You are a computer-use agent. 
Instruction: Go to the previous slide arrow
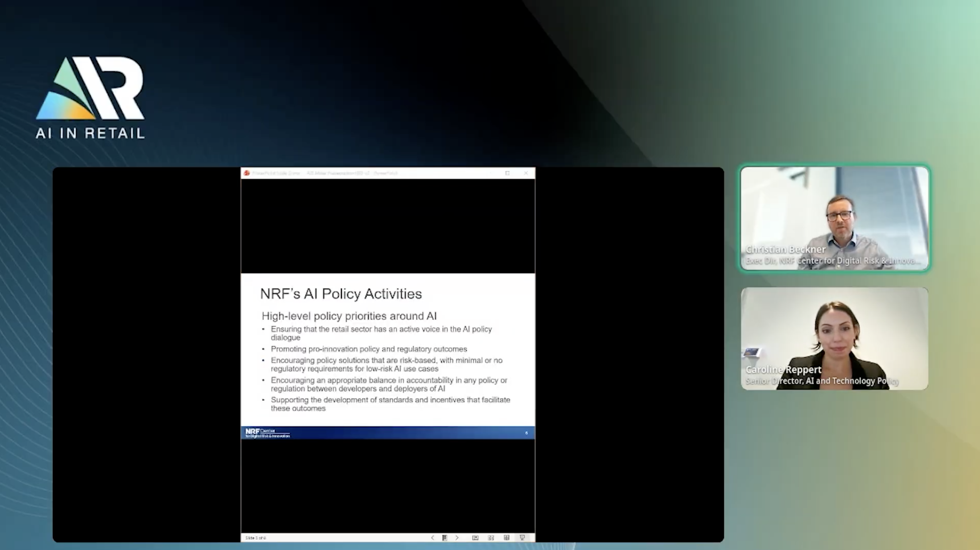433,537
